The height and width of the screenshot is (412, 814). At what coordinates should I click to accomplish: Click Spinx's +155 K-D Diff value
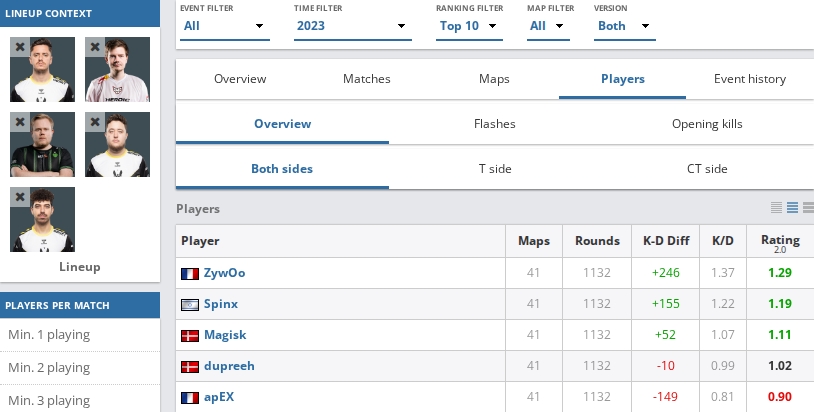pyautogui.click(x=666, y=304)
